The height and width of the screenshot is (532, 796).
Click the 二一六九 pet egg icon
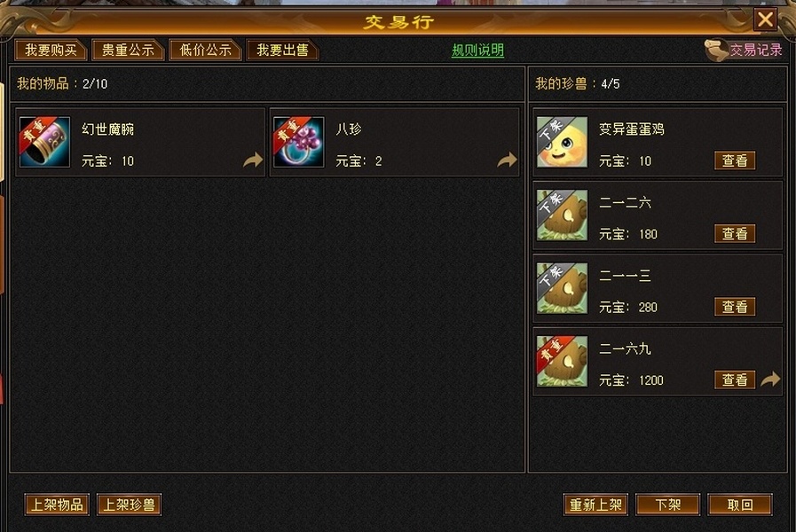(562, 361)
